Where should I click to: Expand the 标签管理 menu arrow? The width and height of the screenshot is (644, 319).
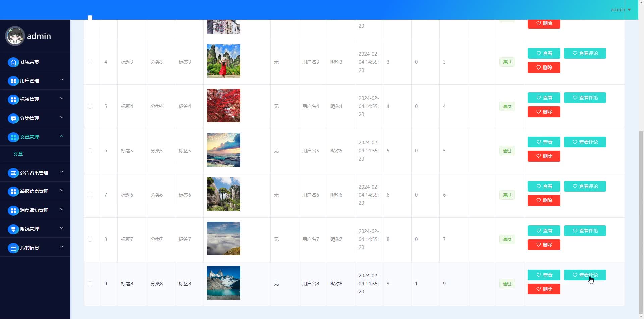coord(62,98)
